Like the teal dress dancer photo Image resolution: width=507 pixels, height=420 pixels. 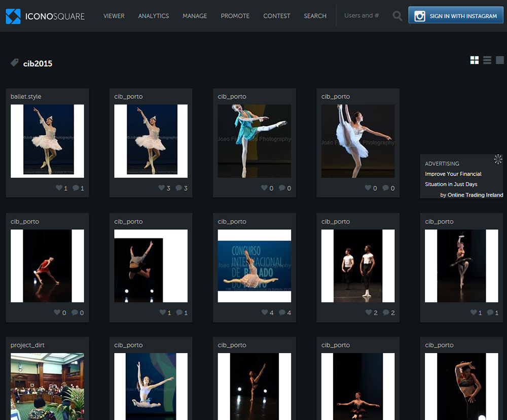point(264,188)
